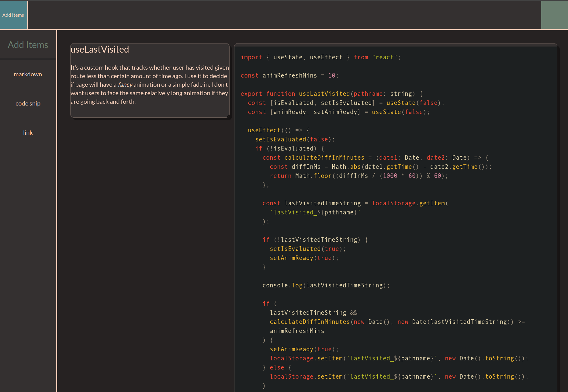This screenshot has width=568, height=392.
Task: Click the useLastVisited card title
Action: (x=100, y=49)
